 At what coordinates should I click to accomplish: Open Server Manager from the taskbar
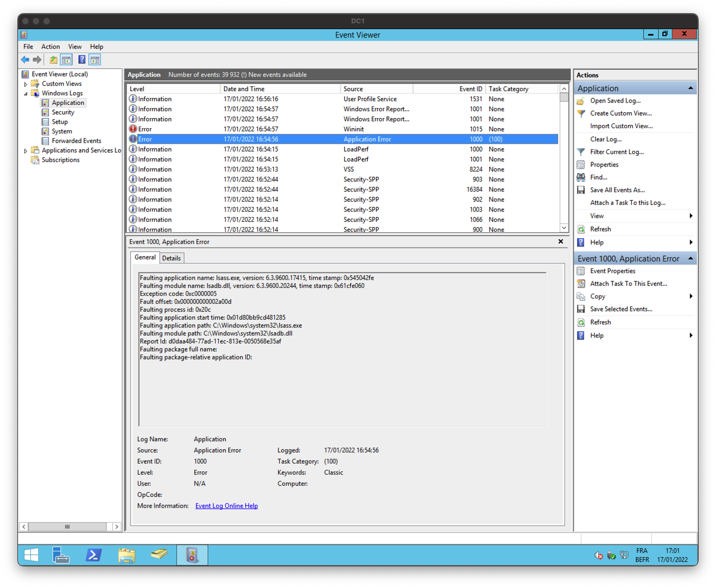pyautogui.click(x=61, y=555)
